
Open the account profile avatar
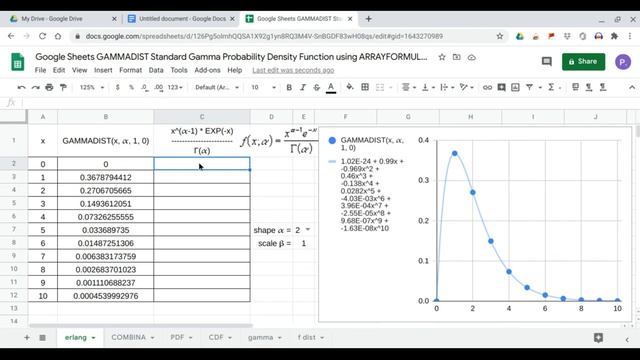coord(623,62)
